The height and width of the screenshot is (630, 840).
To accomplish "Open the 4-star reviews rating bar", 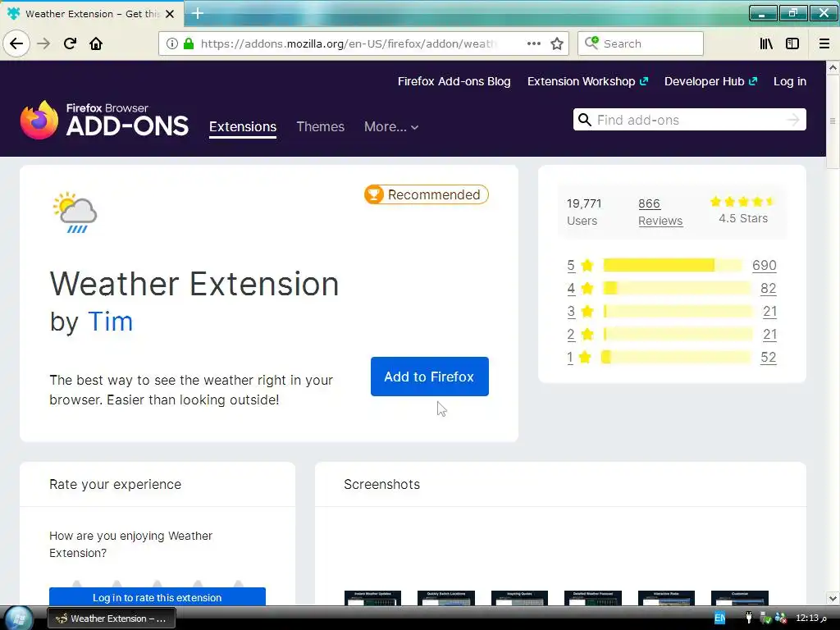I will click(x=677, y=288).
